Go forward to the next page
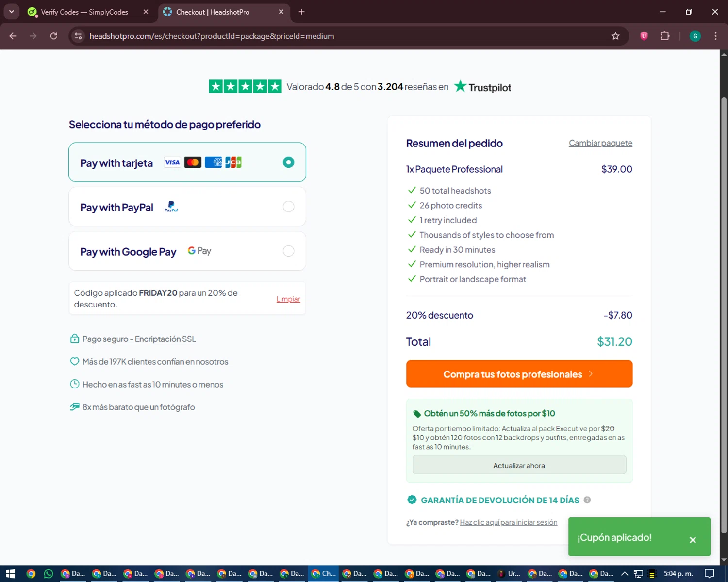This screenshot has height=582, width=728. coord(33,36)
